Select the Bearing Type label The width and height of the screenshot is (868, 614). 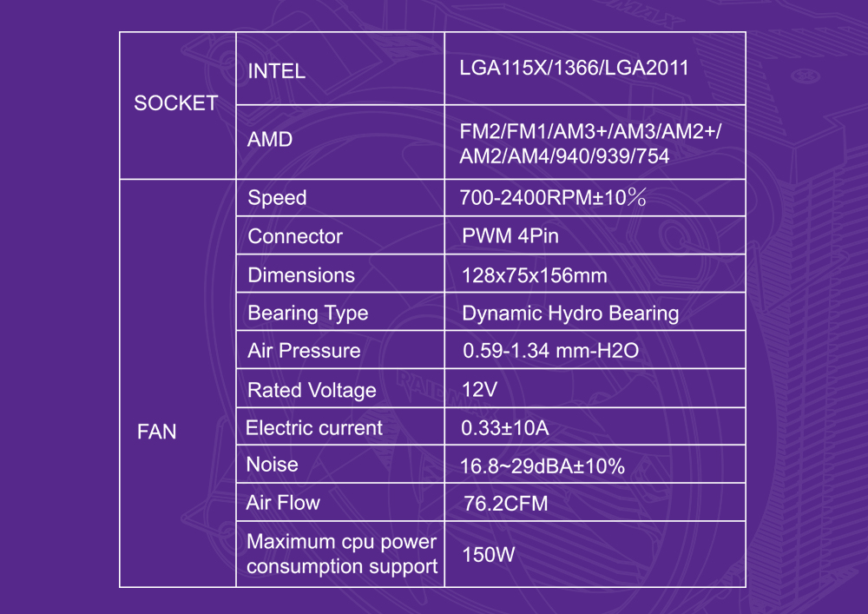coord(308,314)
